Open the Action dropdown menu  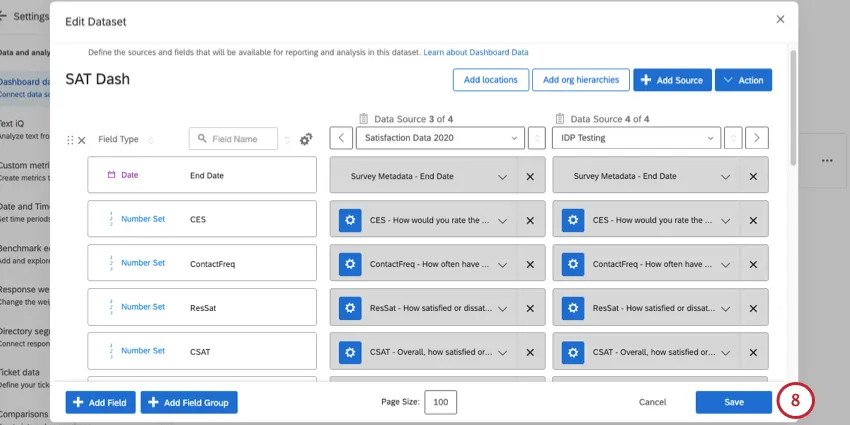coord(743,80)
